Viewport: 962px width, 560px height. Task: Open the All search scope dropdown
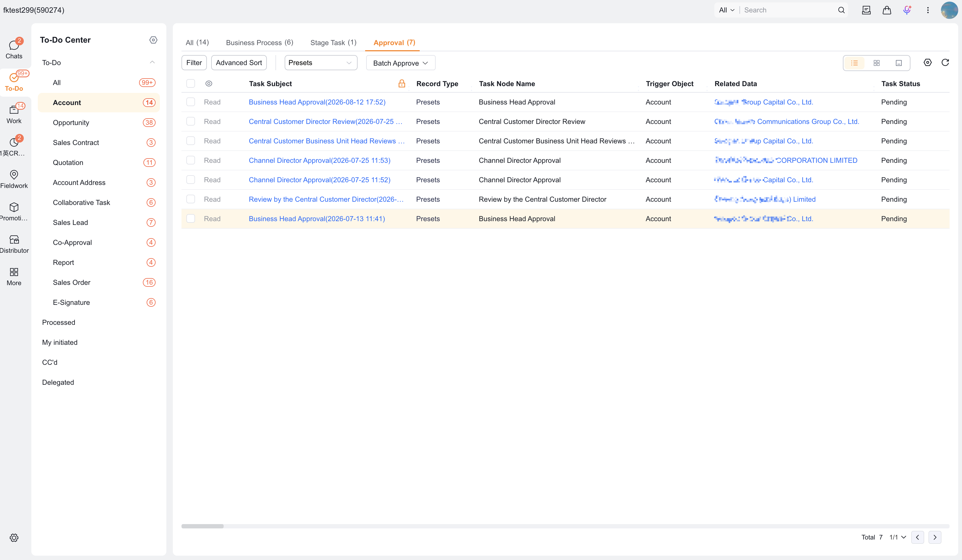pos(727,10)
